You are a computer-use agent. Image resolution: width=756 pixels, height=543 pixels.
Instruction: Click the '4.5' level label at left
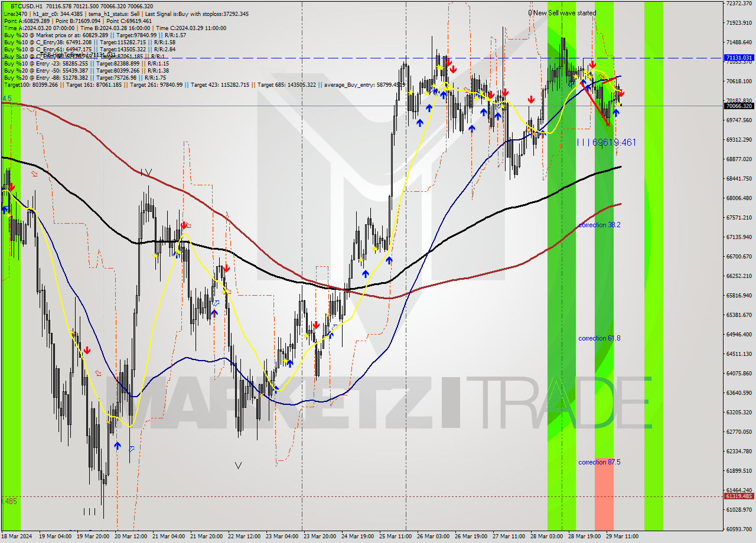[x=7, y=99]
